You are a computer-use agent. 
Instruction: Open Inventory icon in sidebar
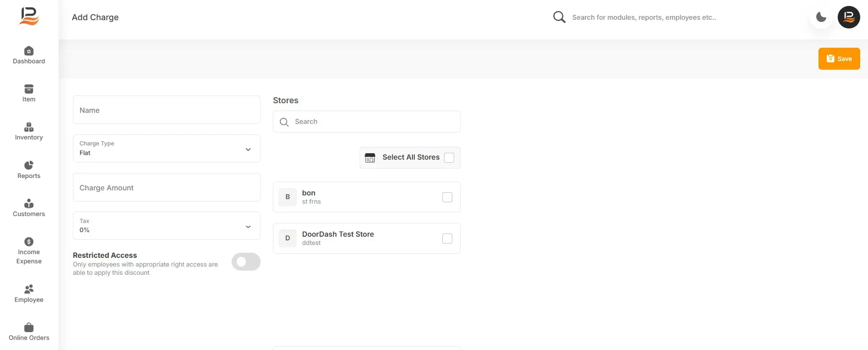pos(29,127)
